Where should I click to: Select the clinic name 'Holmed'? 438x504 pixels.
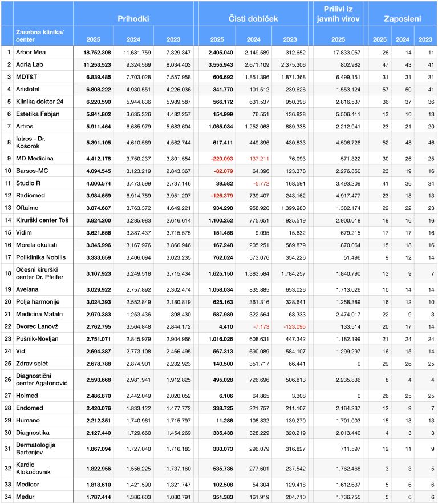(x=27, y=396)
